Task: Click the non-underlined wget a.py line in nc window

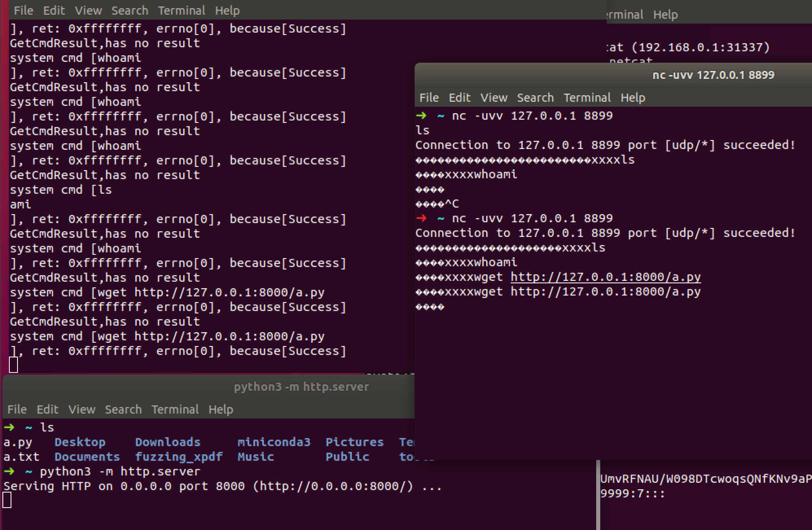Action: (x=558, y=292)
